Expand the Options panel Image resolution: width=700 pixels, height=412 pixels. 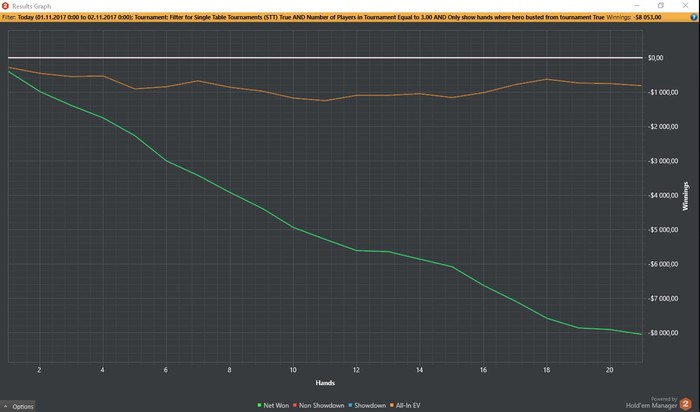[x=18, y=406]
